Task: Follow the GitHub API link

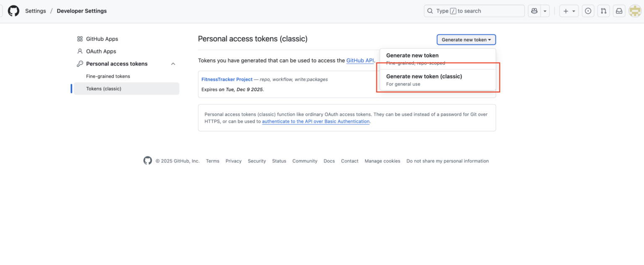Action: point(360,60)
